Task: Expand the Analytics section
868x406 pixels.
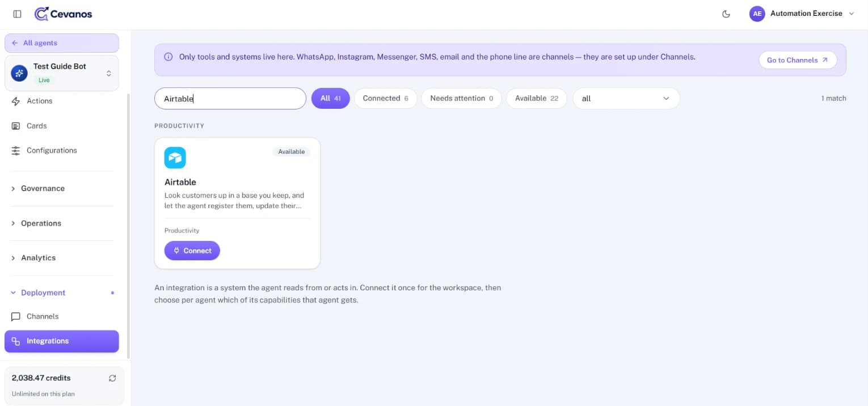Action: click(62, 258)
